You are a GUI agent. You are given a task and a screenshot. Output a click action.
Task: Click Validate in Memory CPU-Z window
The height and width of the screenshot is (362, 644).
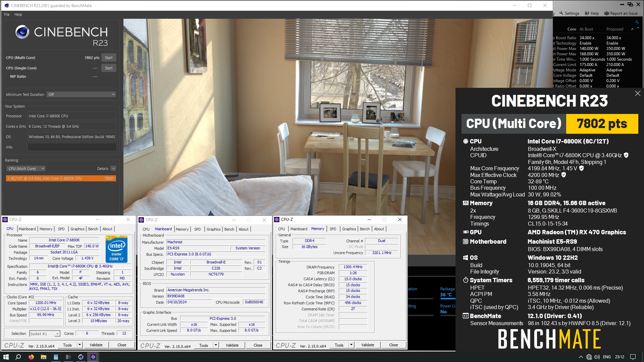pyautogui.click(x=368, y=345)
